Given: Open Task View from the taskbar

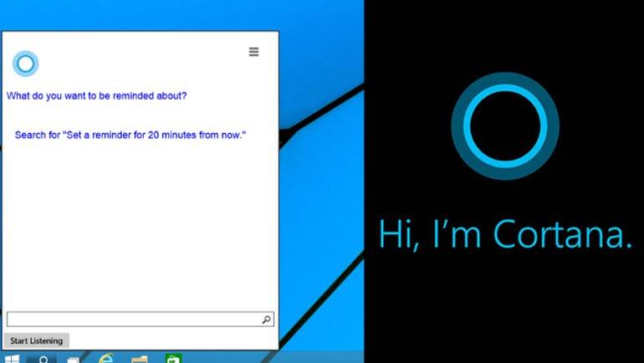Looking at the screenshot, I should pos(73,360).
